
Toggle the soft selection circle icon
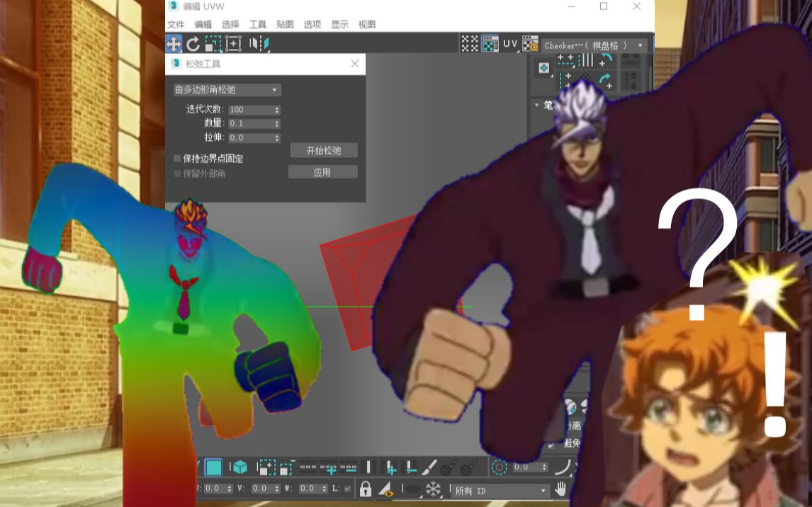click(500, 467)
